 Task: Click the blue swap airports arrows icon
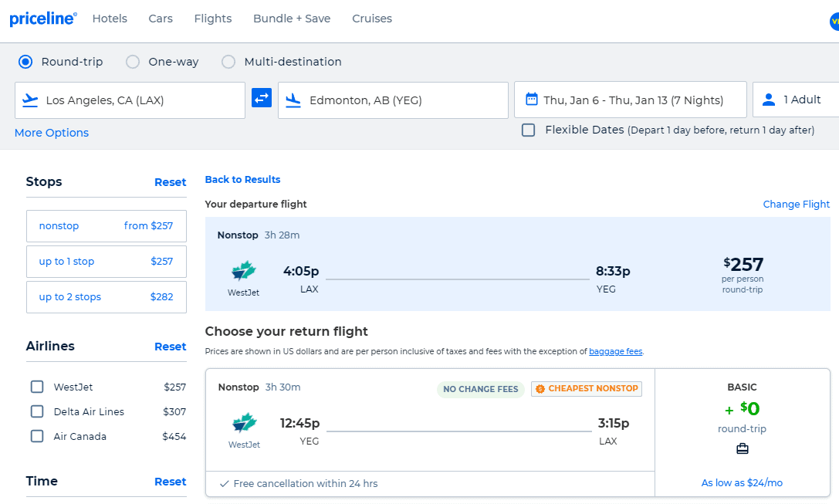(x=262, y=98)
